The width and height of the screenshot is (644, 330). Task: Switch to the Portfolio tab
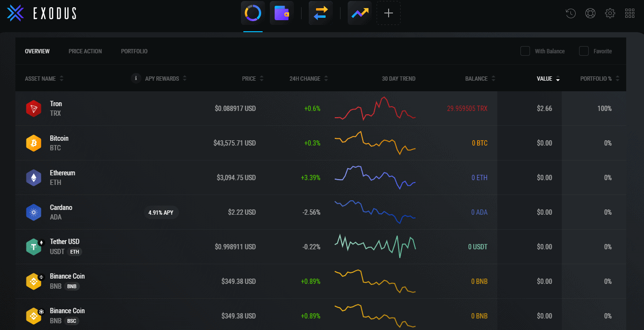pos(134,51)
